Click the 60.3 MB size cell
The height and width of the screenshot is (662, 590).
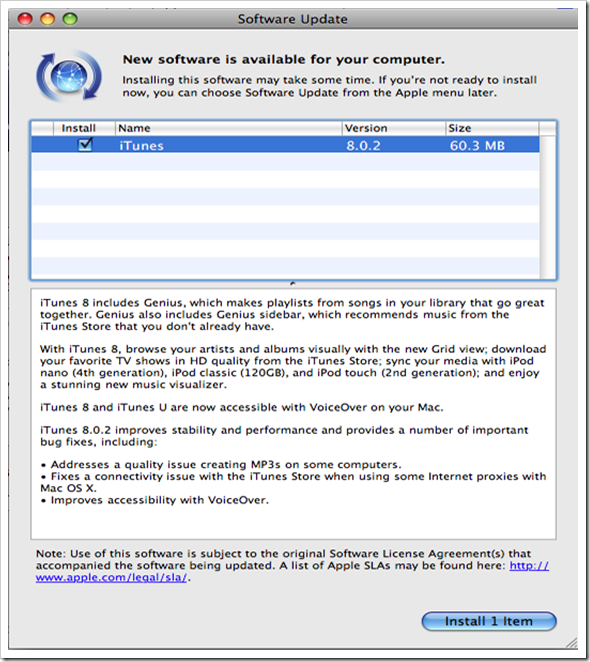tap(477, 146)
